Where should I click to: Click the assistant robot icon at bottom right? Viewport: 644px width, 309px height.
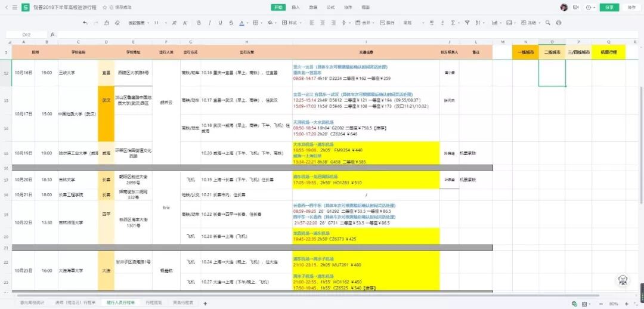tap(624, 280)
